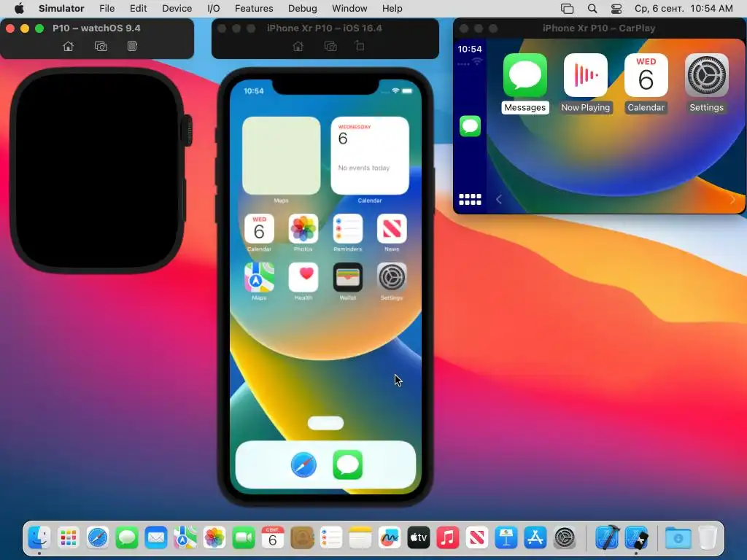Viewport: 747px width, 560px height.
Task: Tap the Calendar widget on iPhone
Action: tap(370, 156)
